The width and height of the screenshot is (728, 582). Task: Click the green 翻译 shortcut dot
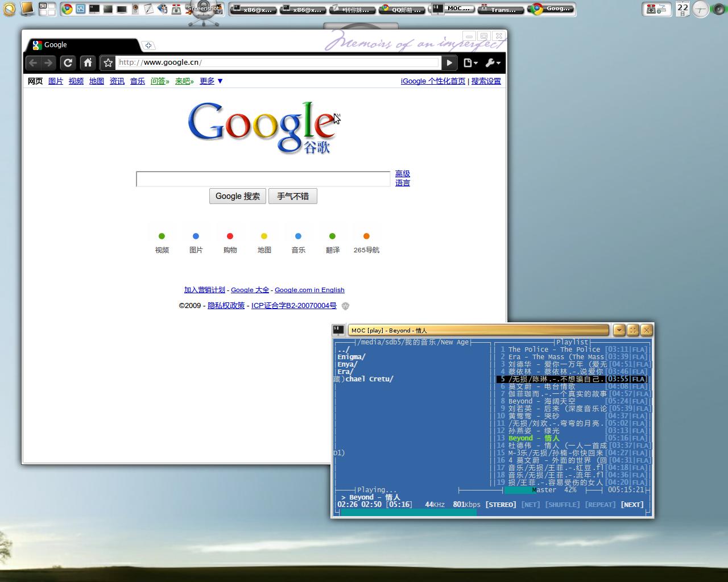(x=332, y=236)
